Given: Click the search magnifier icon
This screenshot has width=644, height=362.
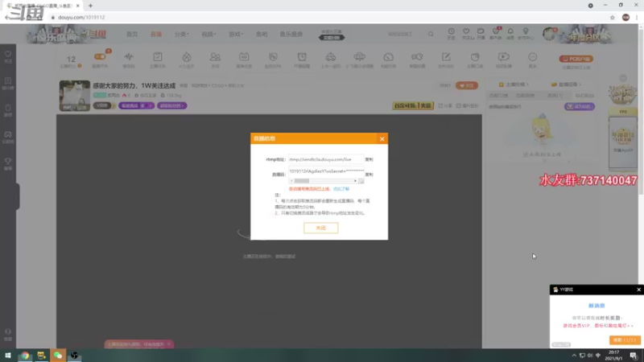Looking at the screenshot, I should coord(431,34).
